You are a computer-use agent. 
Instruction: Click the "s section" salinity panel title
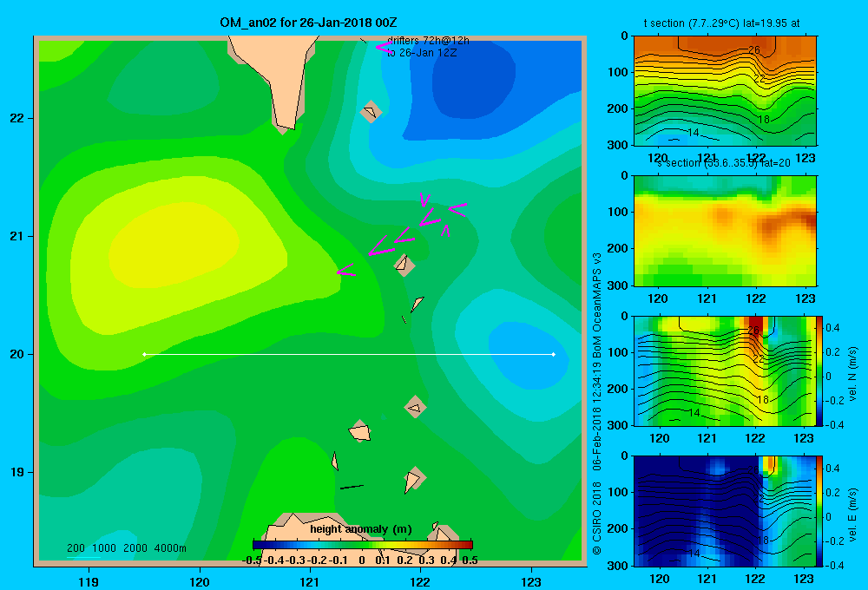pyautogui.click(x=724, y=163)
